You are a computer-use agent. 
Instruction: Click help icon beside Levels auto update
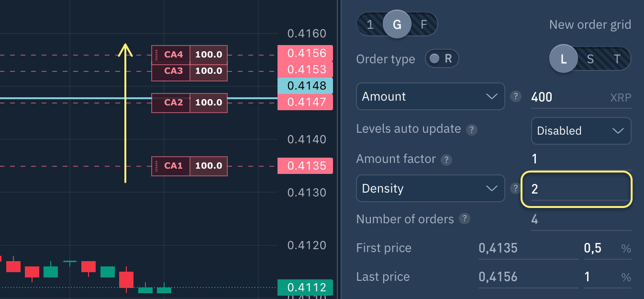click(472, 129)
